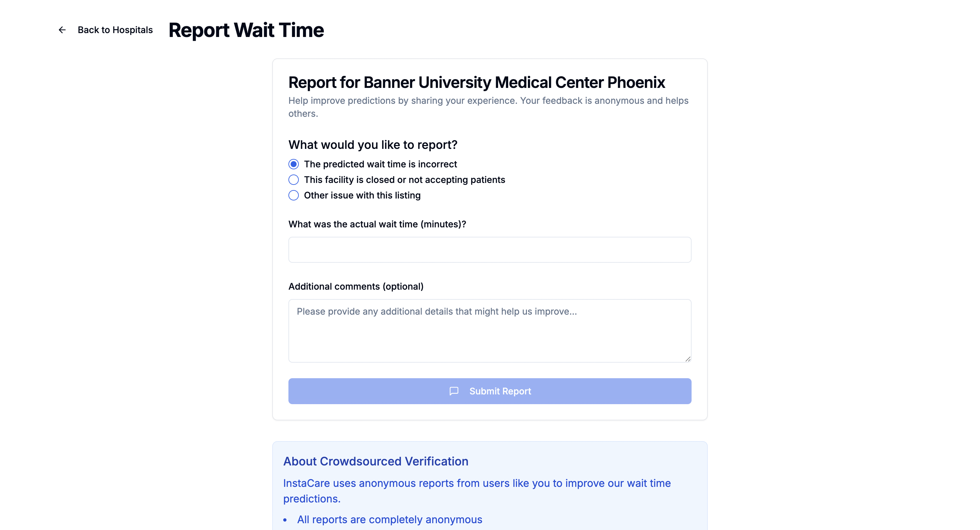The height and width of the screenshot is (530, 980).
Task: Choose 'Other issue with this listing' radio
Action: click(293, 195)
